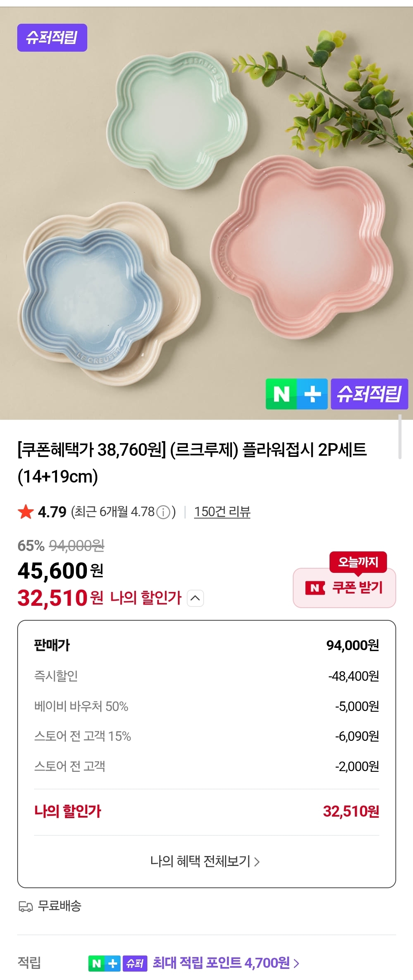Tap the N+ membership badge on image
The height and width of the screenshot is (980, 413).
point(297,394)
